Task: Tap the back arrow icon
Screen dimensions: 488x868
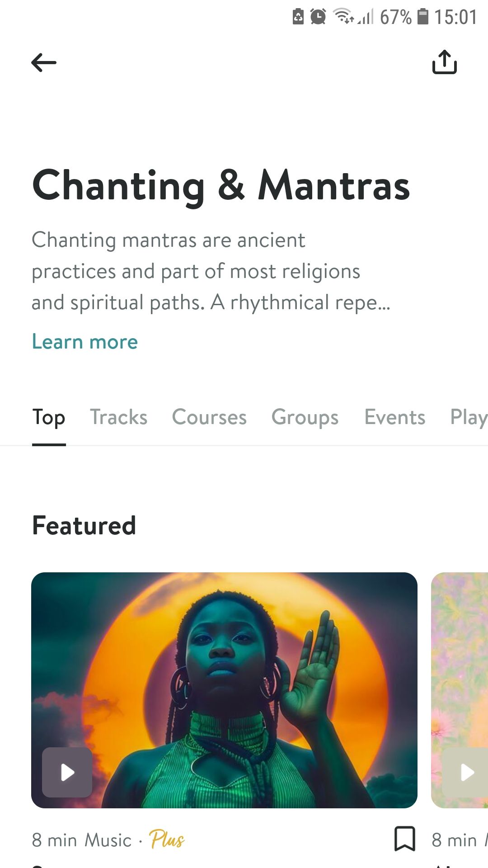Action: 44,62
